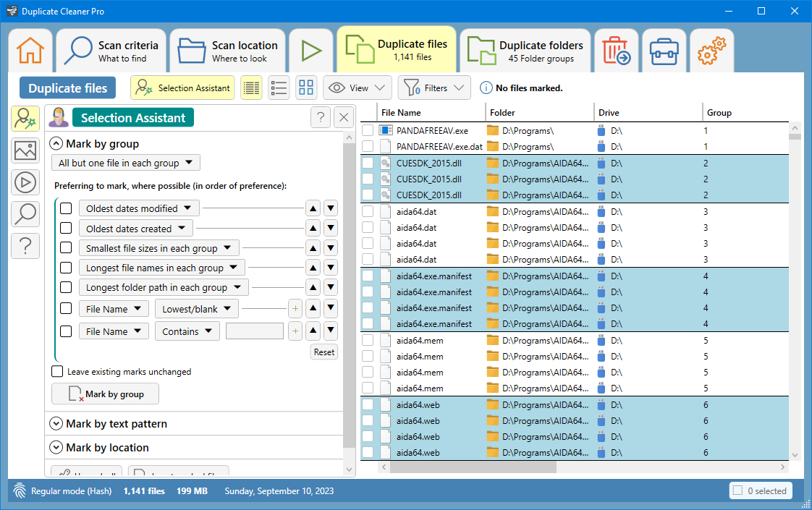Click the file list vertical scrollbar
Viewport: 812px width, 510px height.
click(795, 136)
